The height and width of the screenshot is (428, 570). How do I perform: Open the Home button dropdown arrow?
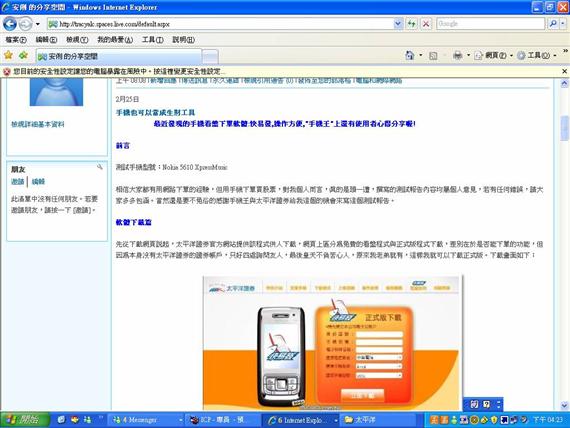tap(421, 55)
